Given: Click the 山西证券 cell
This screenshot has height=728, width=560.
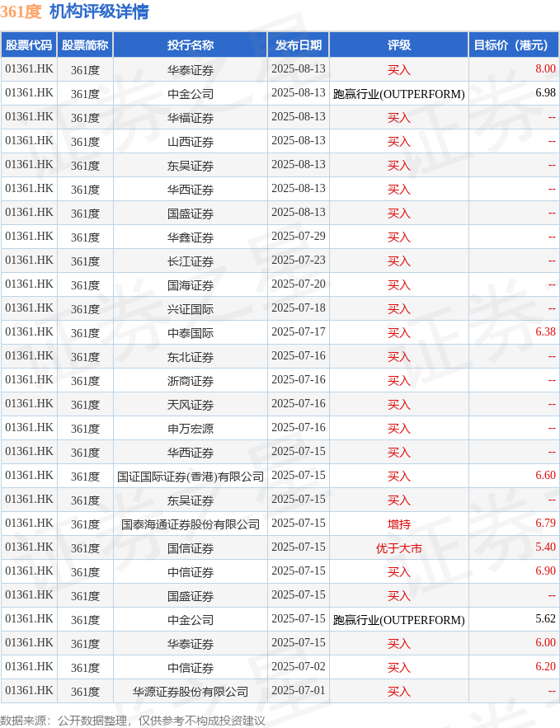Looking at the screenshot, I should pyautogui.click(x=191, y=142).
